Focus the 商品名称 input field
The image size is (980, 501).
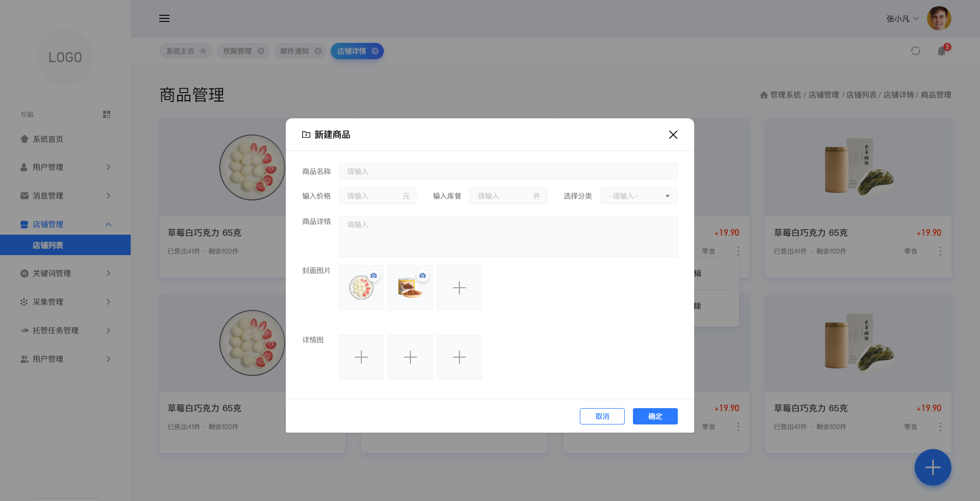508,171
